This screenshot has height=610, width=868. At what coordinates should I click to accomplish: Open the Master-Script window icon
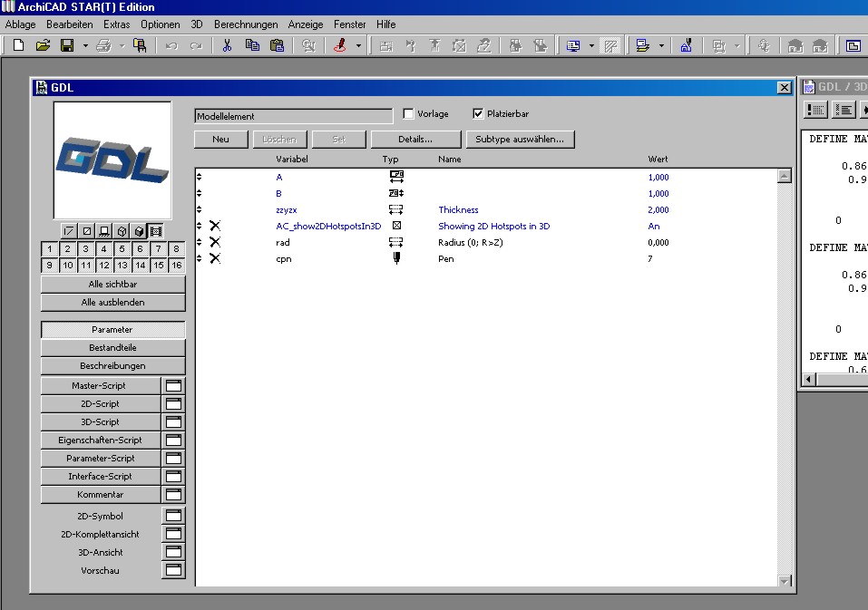(173, 385)
